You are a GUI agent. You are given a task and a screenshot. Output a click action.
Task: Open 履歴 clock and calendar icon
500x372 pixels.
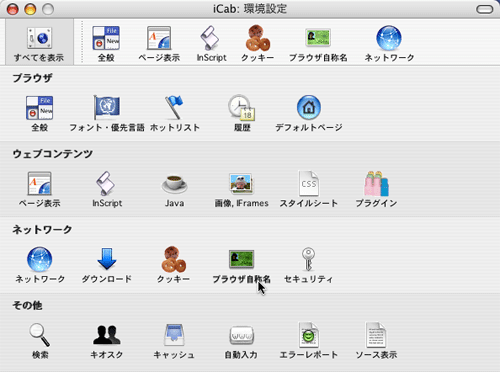click(x=241, y=107)
